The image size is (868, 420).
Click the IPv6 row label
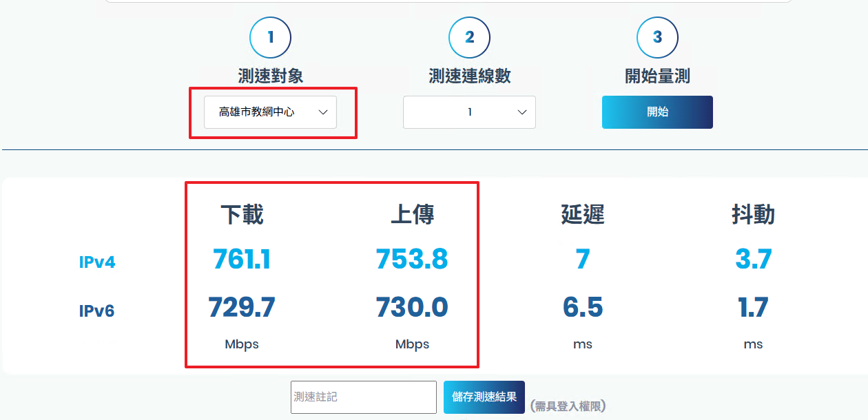coord(97,311)
